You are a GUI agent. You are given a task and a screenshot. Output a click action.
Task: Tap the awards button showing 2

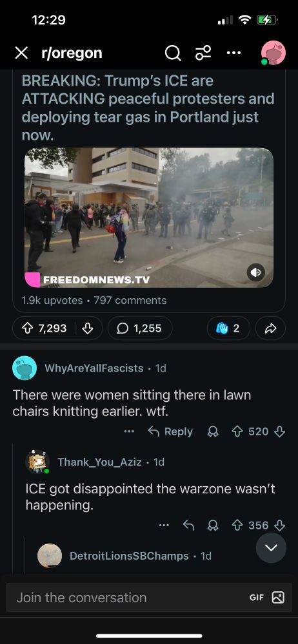[228, 328]
